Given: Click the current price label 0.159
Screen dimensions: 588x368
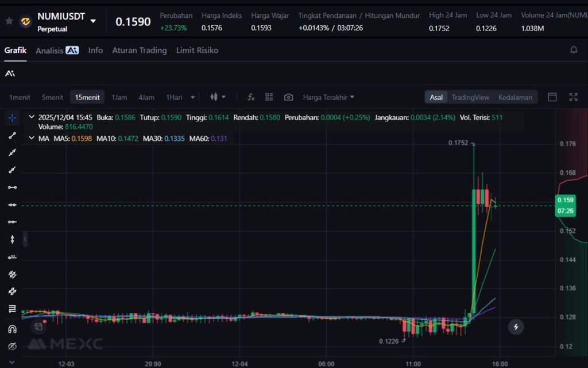Looking at the screenshot, I should [x=564, y=200].
